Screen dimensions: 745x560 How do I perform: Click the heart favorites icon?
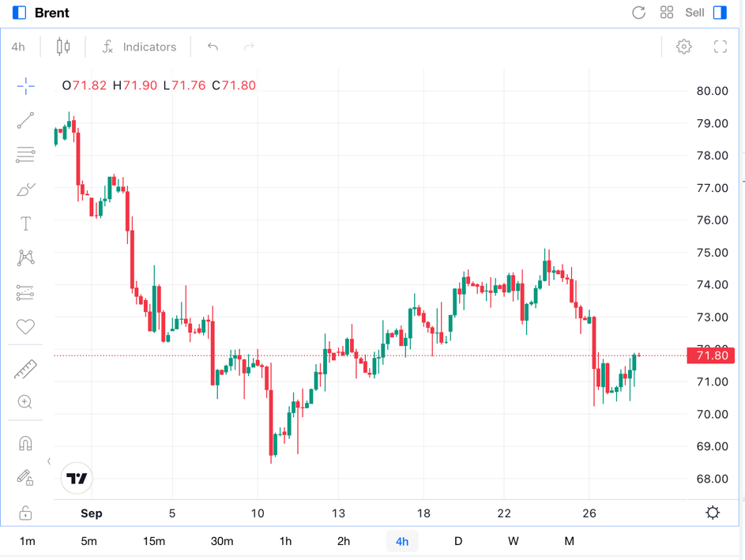(25, 326)
